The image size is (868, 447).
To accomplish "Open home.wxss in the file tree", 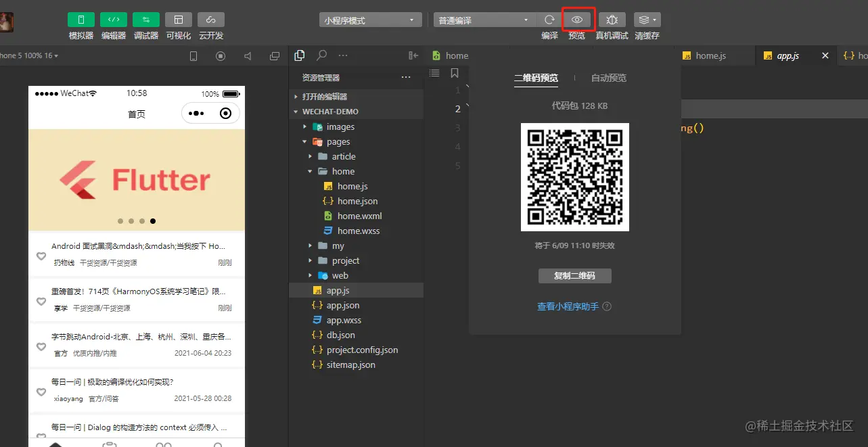I will 356,231.
